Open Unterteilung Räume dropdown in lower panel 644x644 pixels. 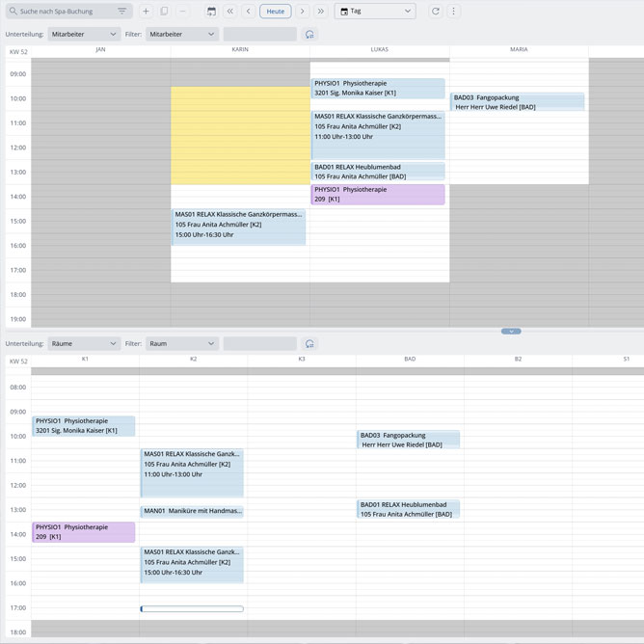[84, 343]
